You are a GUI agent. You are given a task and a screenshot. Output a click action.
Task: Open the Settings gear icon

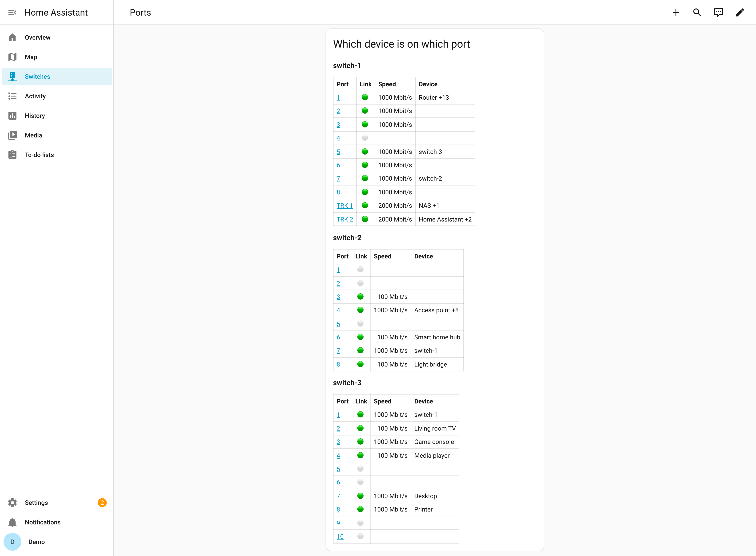12,502
